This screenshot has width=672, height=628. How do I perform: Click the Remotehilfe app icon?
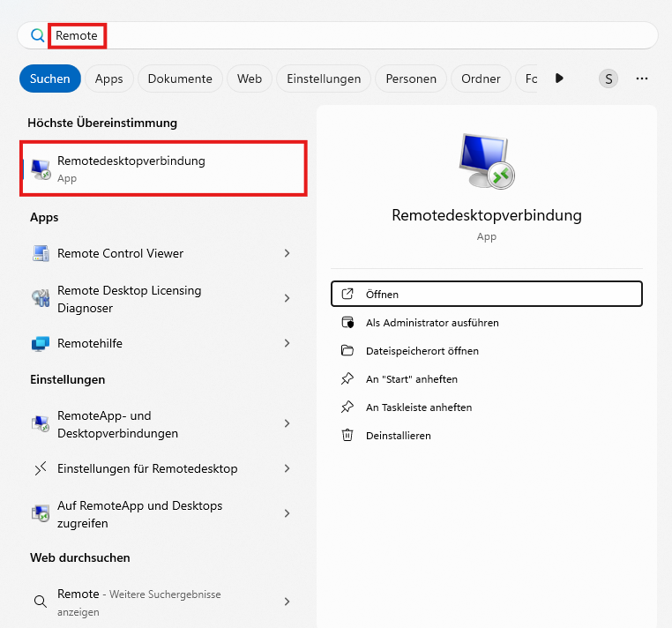(41, 343)
